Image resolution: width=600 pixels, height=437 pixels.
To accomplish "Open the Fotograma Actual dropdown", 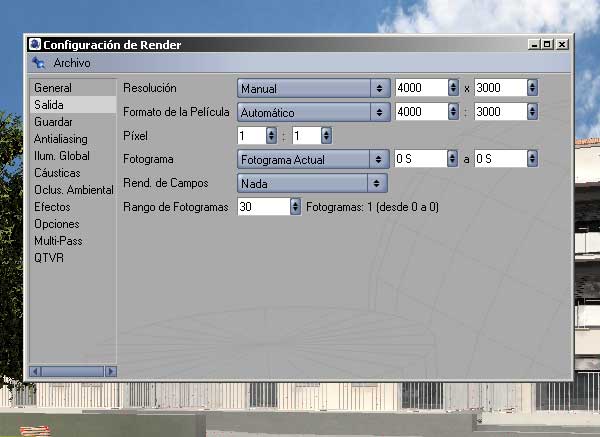I will coord(313,159).
